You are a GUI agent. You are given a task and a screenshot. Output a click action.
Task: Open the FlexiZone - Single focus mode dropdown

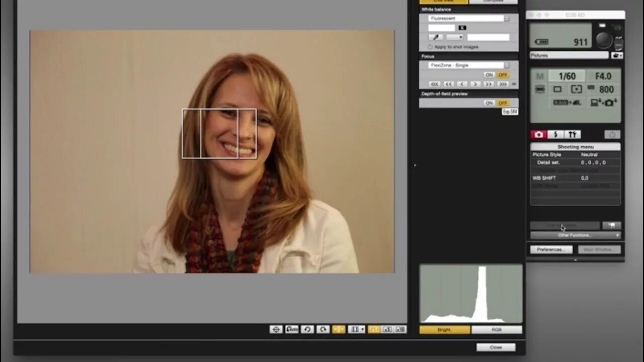tap(469, 65)
